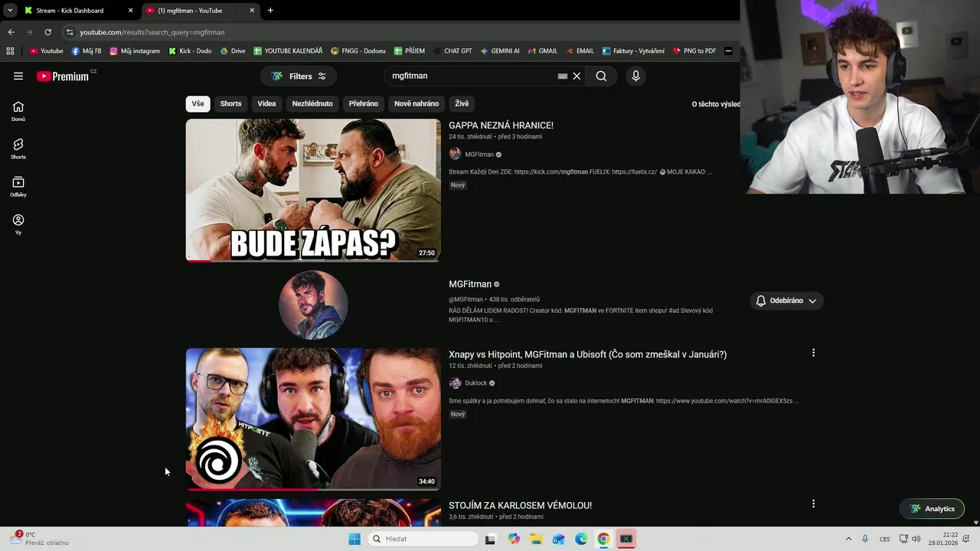The width and height of the screenshot is (980, 551).
Task: View site information icon in address bar
Action: [70, 32]
